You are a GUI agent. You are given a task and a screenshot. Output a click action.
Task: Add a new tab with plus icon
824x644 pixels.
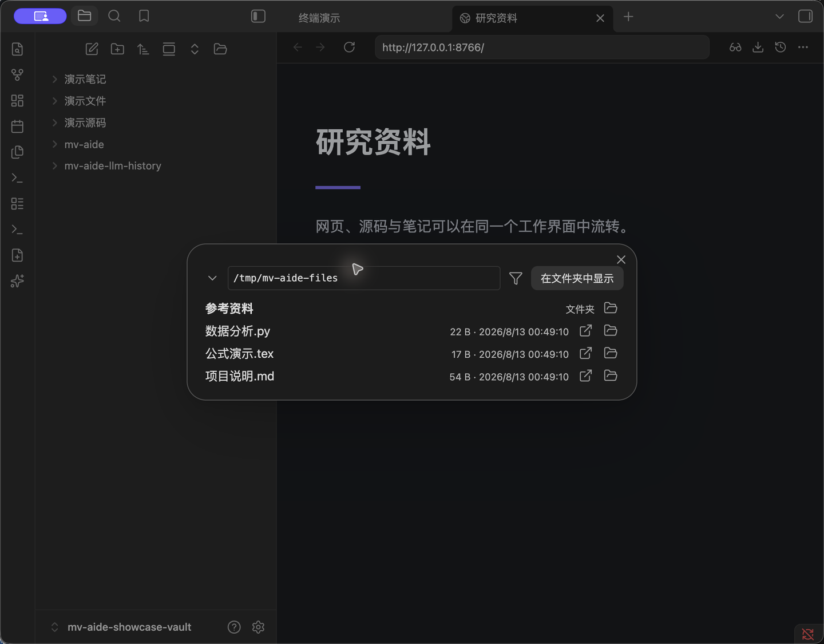[x=628, y=17]
